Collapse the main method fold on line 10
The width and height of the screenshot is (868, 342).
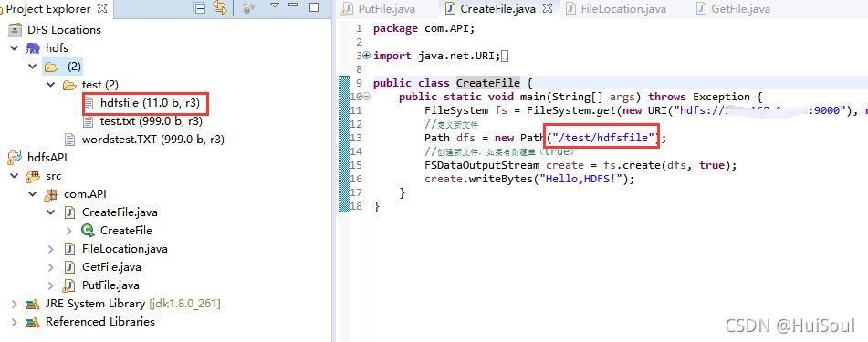[367, 97]
